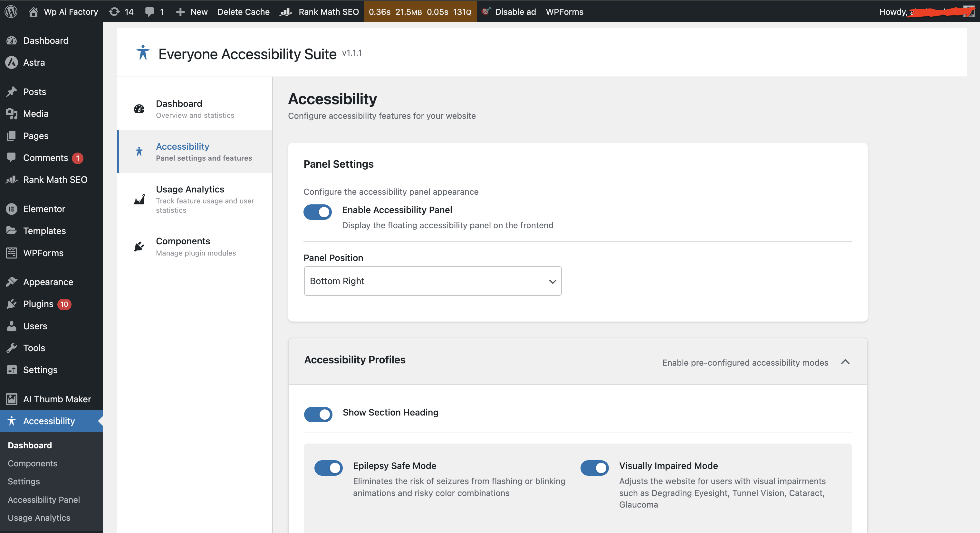
Task: Disable Epilepsy Safe Mode
Action: [328, 468]
